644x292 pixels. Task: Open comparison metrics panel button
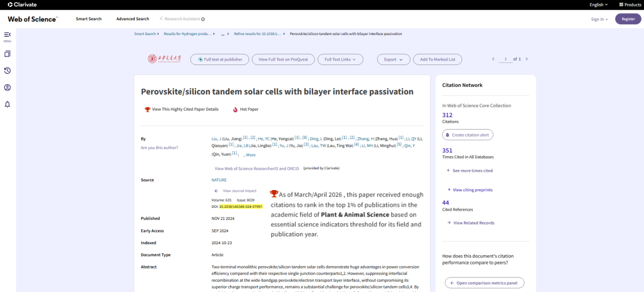pyautogui.click(x=484, y=283)
